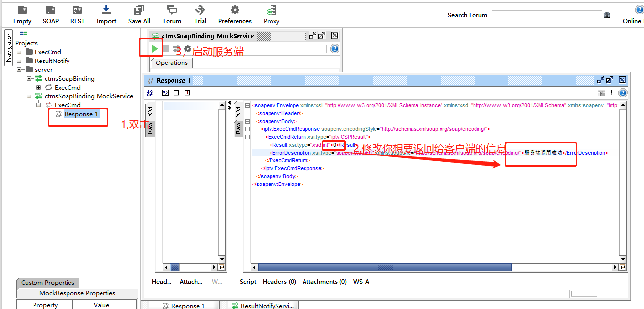
Task: Save All projects
Action: coord(138,14)
